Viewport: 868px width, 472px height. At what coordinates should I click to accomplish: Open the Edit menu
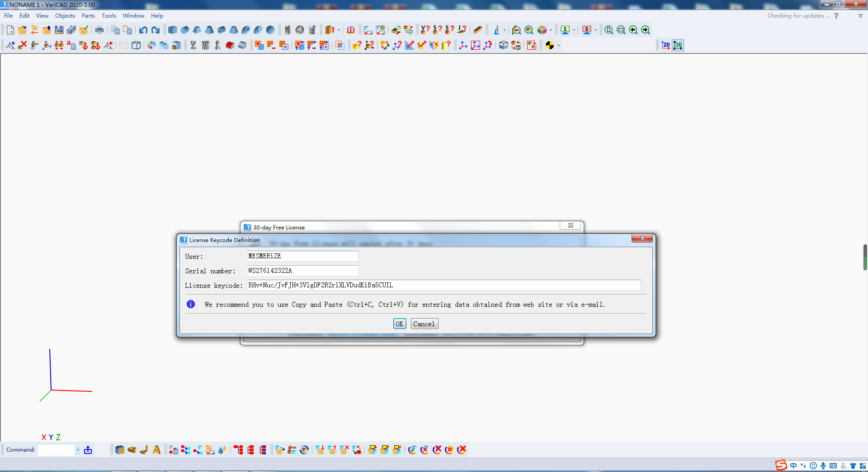point(24,16)
